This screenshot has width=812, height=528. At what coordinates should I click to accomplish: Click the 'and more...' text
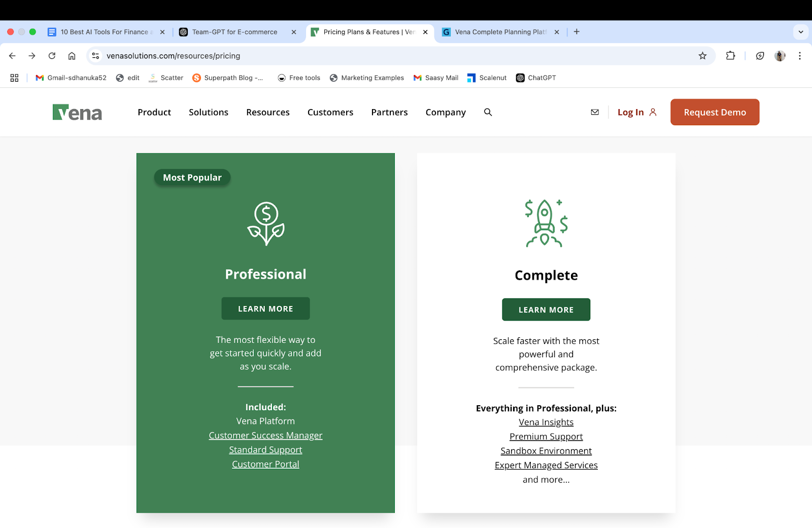click(546, 479)
